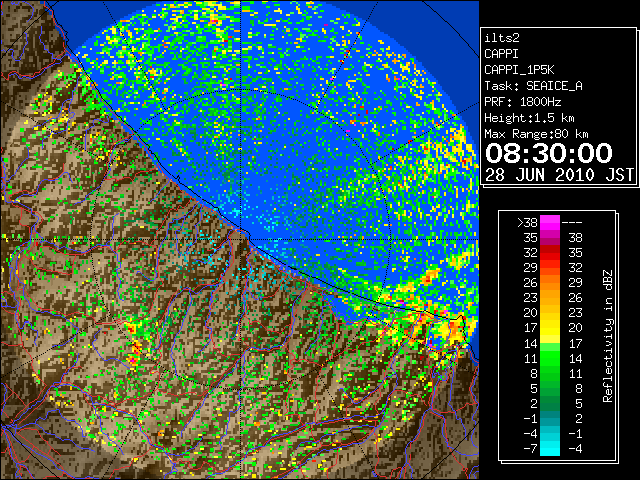Click the magenta '>38' color swatch
This screenshot has height=480, width=640.
[550, 223]
